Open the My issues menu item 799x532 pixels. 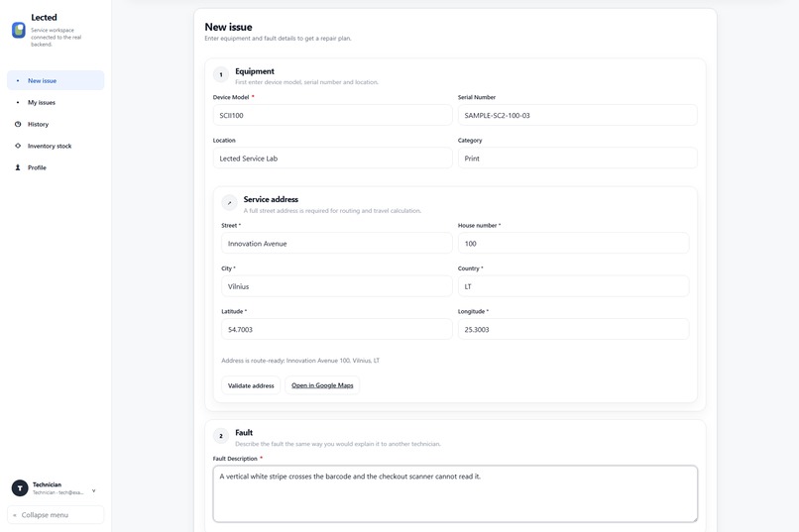coord(56,102)
